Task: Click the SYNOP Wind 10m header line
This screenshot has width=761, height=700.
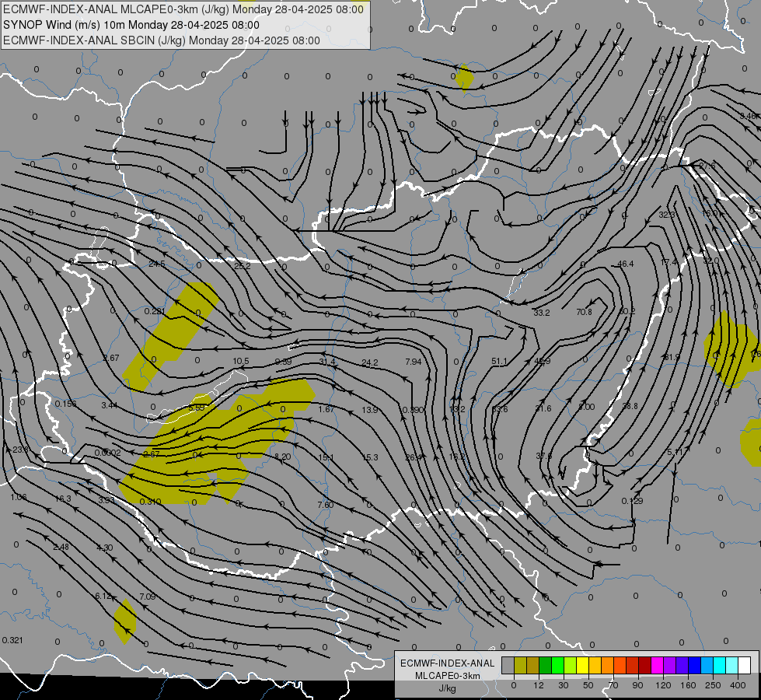Action: point(131,25)
